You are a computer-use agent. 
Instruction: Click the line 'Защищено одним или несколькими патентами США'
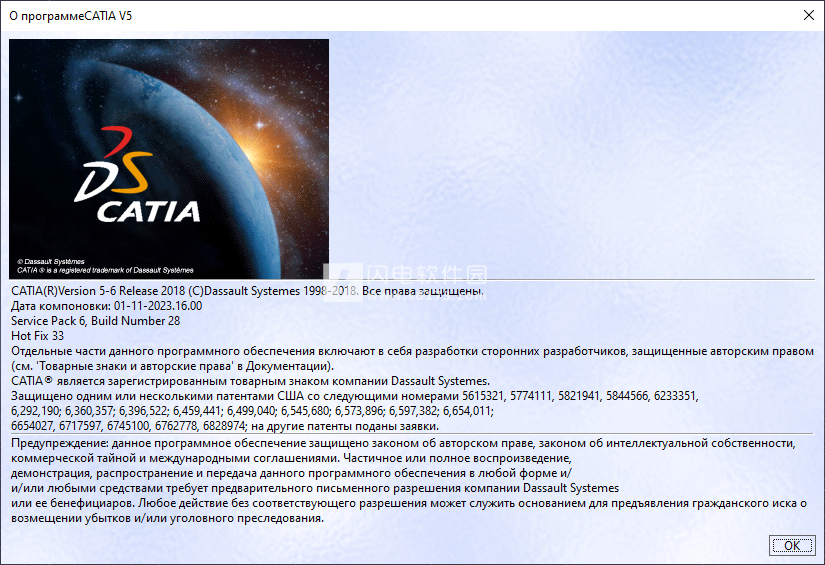(355, 396)
